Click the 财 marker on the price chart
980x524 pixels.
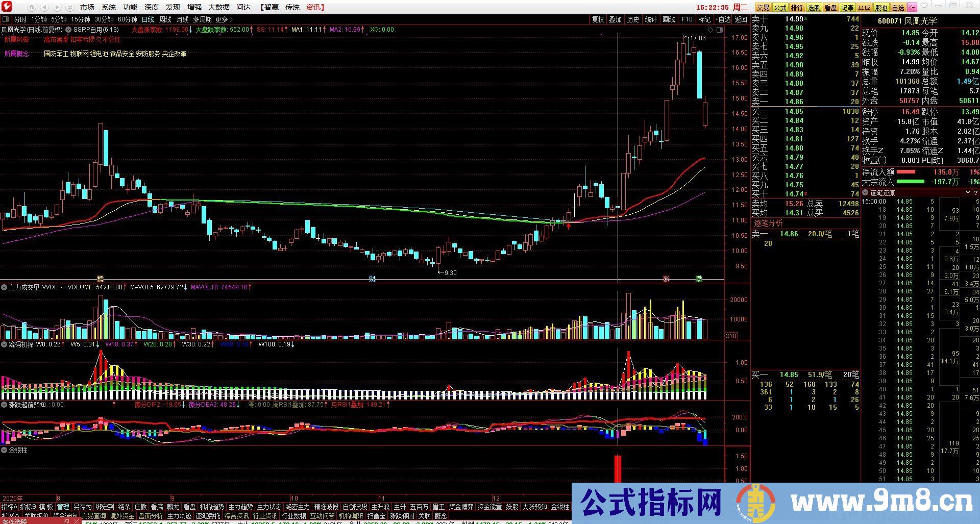[373, 279]
